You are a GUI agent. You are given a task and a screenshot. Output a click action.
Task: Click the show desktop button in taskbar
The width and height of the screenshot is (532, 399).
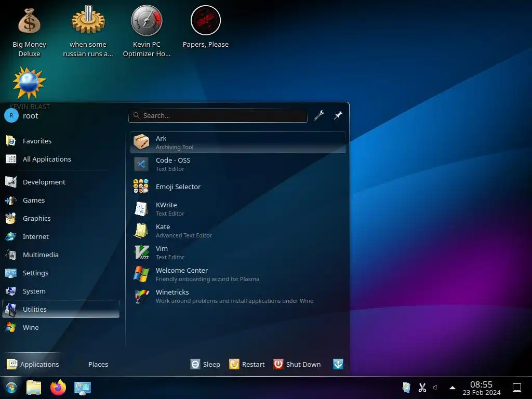tap(517, 388)
